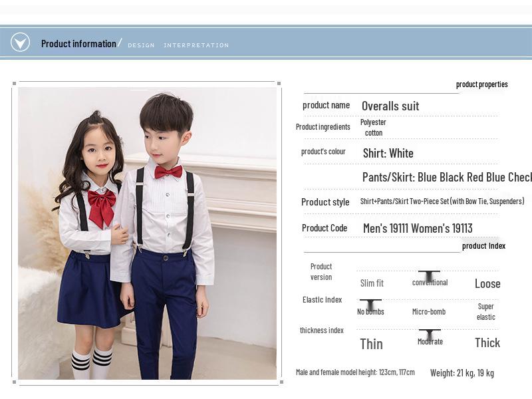Open the product photo of two children
532x399 pixels.
click(147, 233)
